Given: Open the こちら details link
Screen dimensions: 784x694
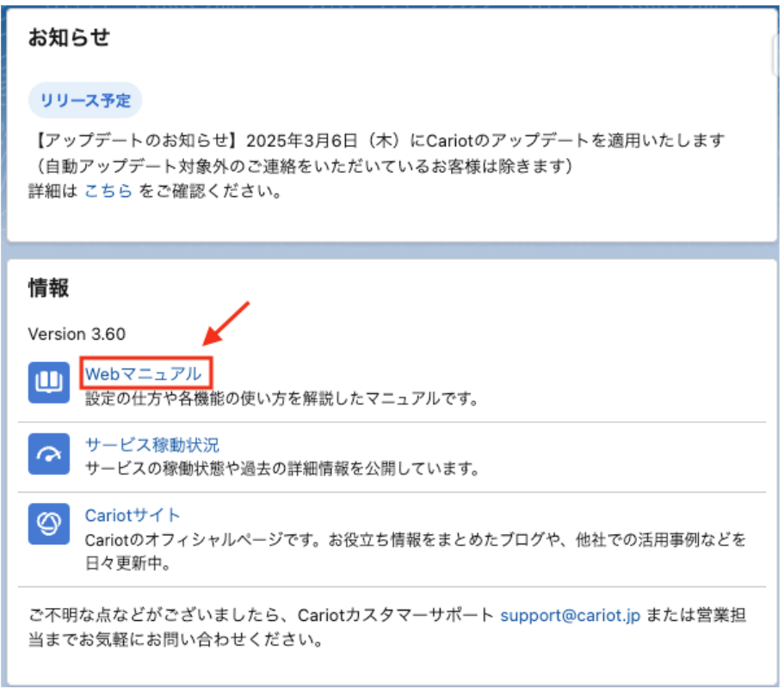Looking at the screenshot, I should pyautogui.click(x=108, y=191).
